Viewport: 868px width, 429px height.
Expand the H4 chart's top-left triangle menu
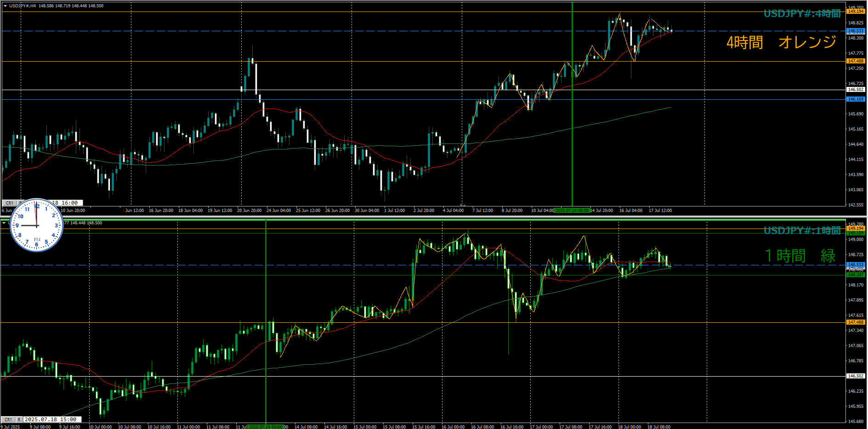[x=5, y=6]
